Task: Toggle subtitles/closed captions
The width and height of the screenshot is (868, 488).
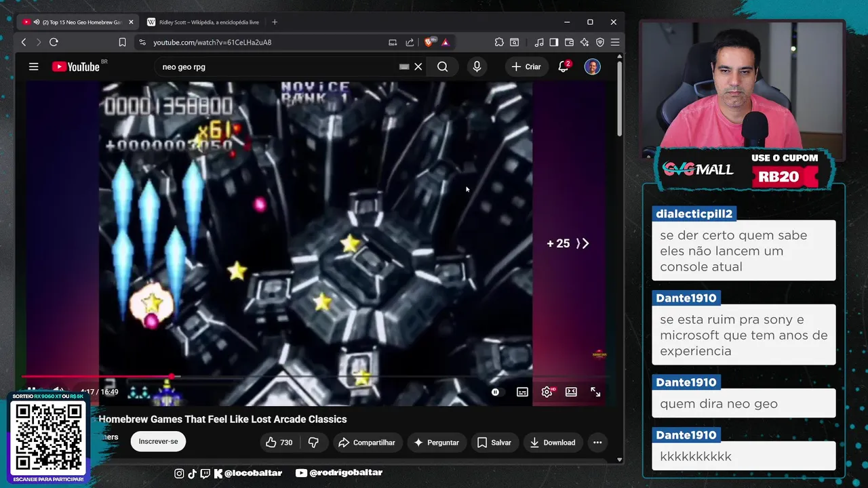Action: coord(522,392)
